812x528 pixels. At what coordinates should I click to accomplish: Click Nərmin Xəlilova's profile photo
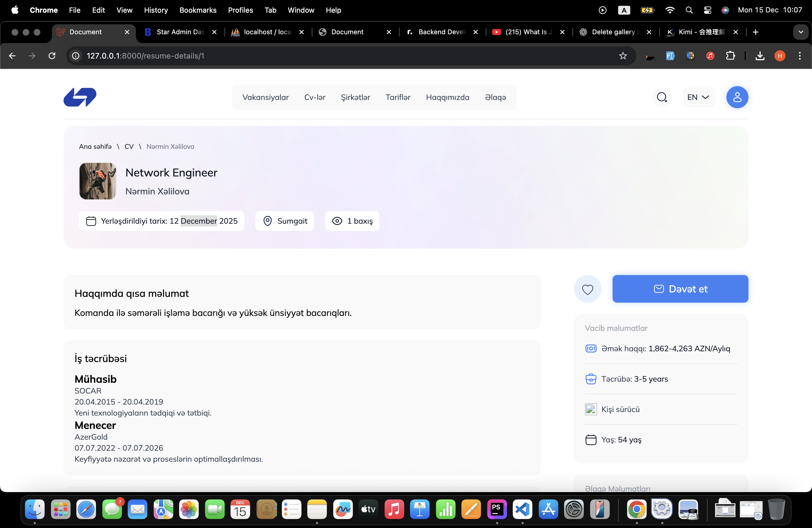click(x=98, y=181)
